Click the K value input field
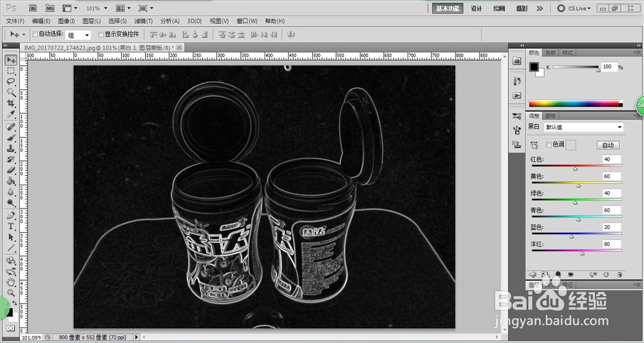The width and height of the screenshot is (644, 343). [x=609, y=67]
